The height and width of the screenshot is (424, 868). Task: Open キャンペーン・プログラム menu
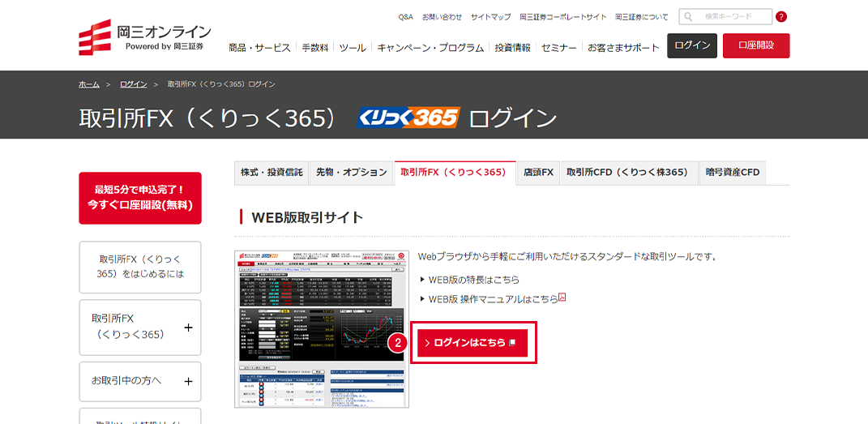click(x=430, y=48)
